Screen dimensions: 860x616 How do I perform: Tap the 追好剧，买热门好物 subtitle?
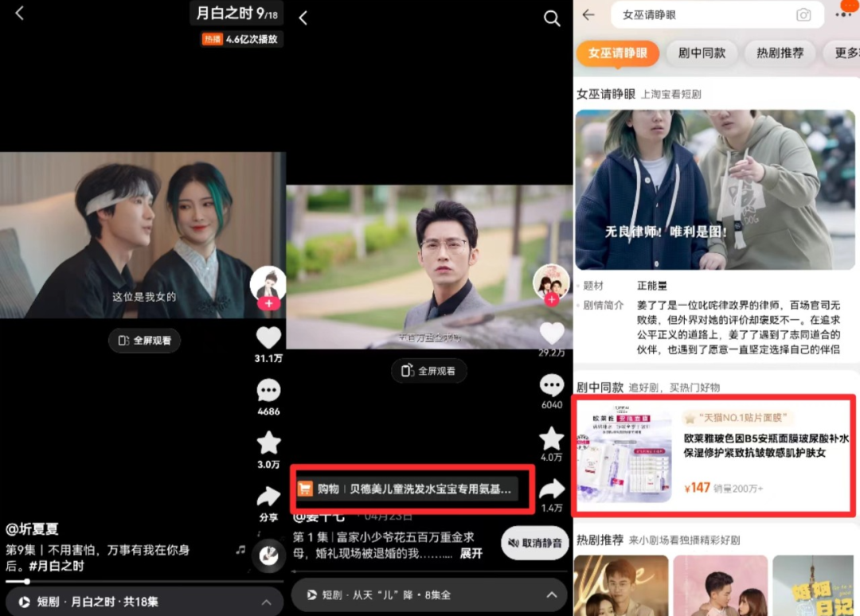(x=674, y=388)
